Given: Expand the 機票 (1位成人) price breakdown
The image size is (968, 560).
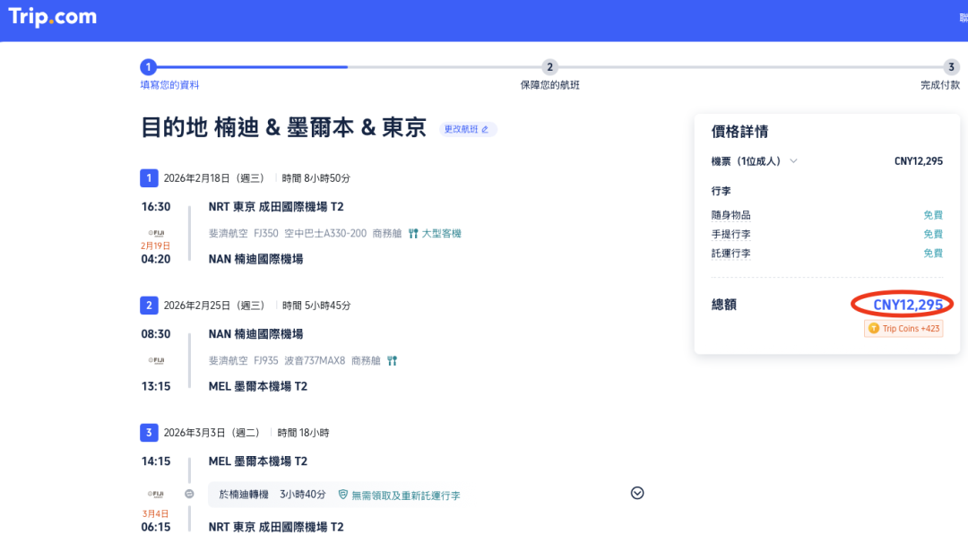Looking at the screenshot, I should pyautogui.click(x=793, y=161).
